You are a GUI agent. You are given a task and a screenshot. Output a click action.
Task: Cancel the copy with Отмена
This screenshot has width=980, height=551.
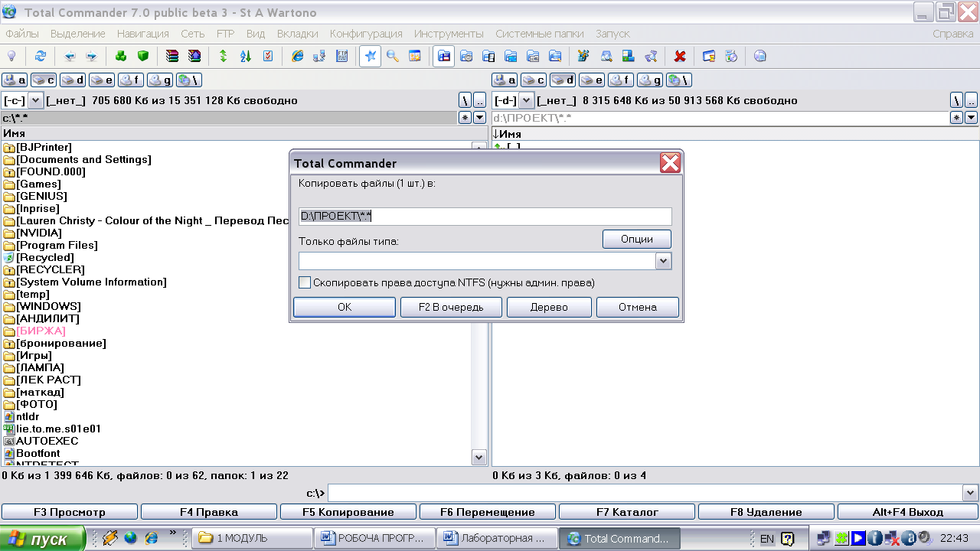[638, 307]
